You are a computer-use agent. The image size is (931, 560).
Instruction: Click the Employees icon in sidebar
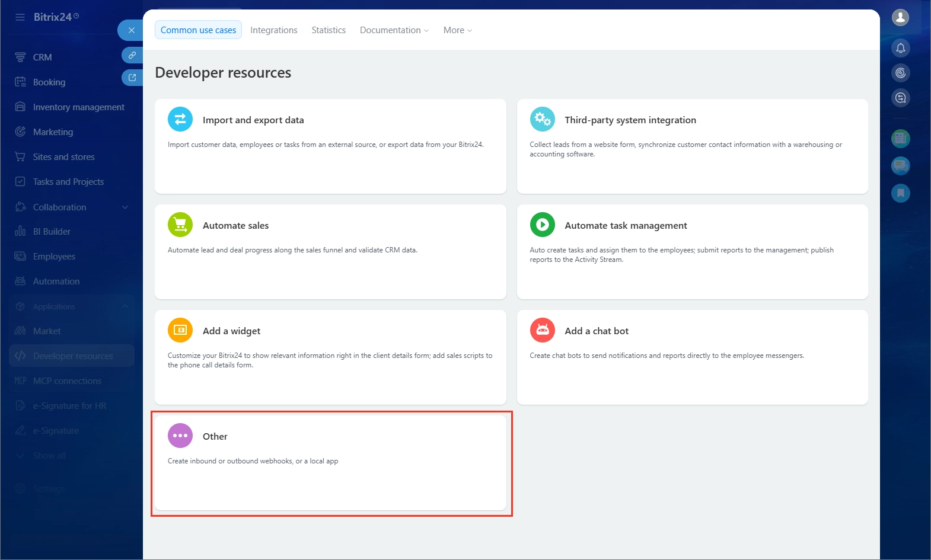tap(20, 257)
